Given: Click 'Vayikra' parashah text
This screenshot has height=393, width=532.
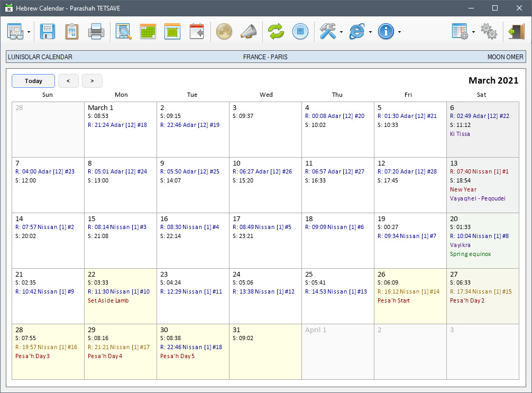Looking at the screenshot, I should pos(460,245).
